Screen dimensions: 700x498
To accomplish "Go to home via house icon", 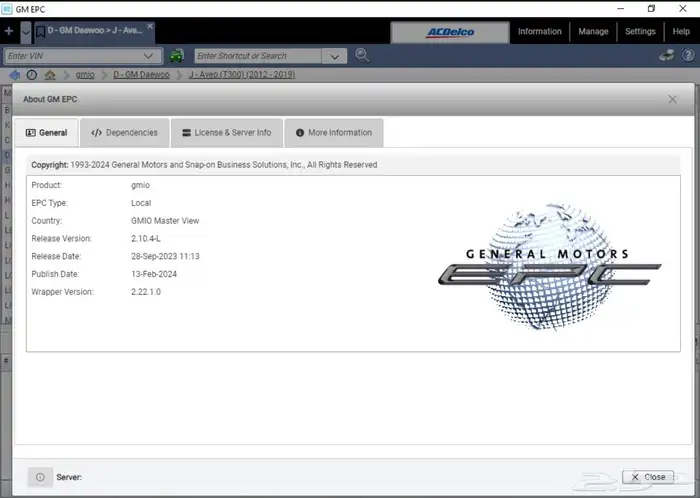I will click(50, 75).
